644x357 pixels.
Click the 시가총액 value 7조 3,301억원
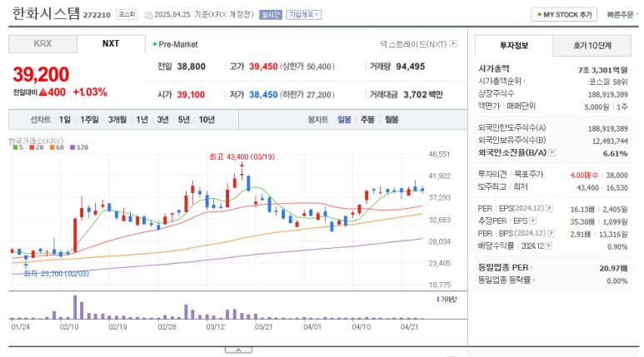click(x=602, y=70)
